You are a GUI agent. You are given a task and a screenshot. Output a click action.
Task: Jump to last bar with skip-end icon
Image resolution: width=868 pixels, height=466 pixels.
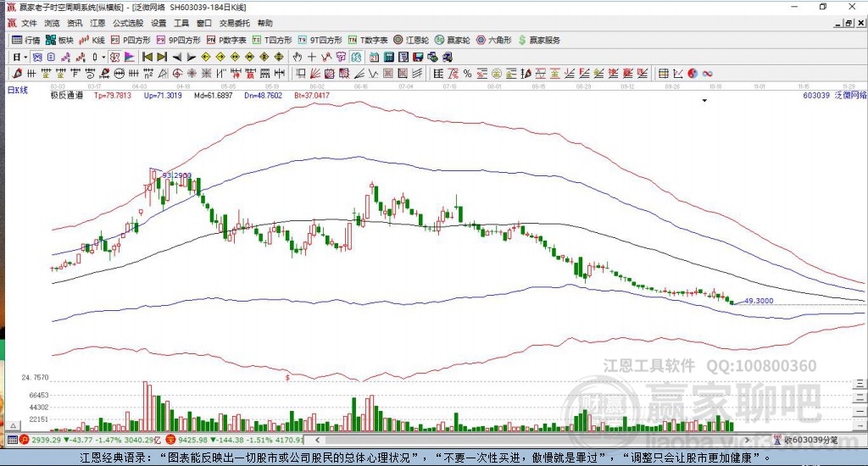(162, 57)
